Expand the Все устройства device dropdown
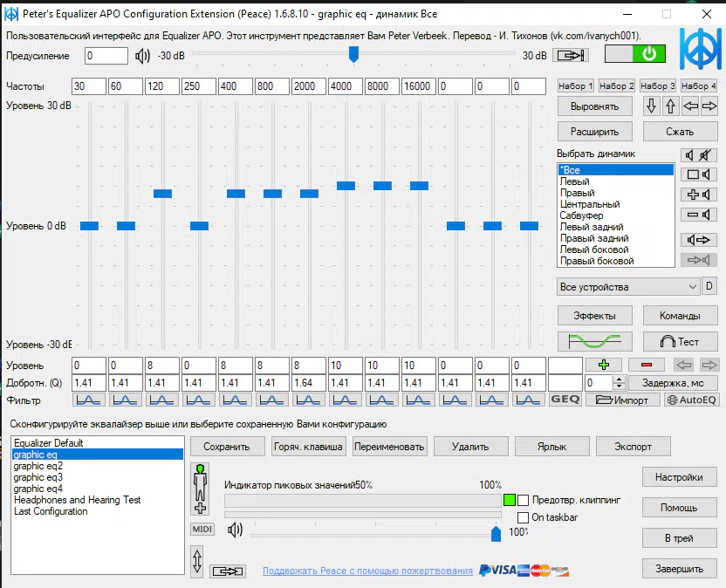The width and height of the screenshot is (726, 588). [627, 287]
